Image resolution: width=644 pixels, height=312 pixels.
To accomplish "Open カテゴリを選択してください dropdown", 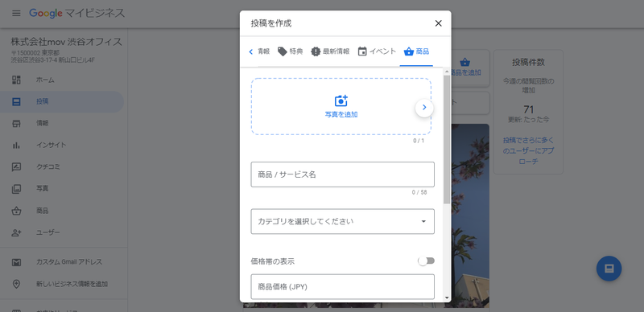I will tap(343, 222).
